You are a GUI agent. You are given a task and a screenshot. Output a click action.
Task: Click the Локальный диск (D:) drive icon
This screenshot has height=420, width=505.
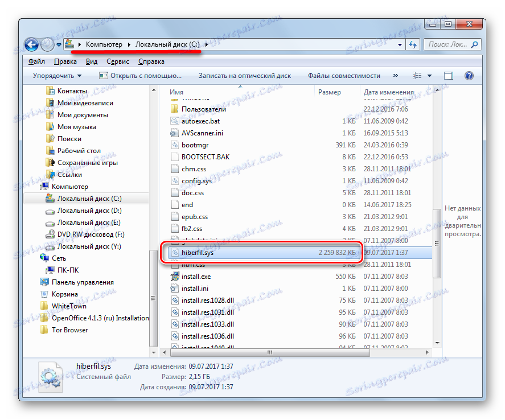[x=50, y=211]
